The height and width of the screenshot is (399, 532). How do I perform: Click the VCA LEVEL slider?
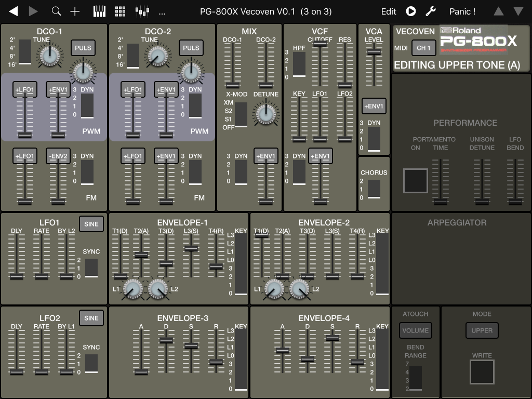tap(374, 64)
